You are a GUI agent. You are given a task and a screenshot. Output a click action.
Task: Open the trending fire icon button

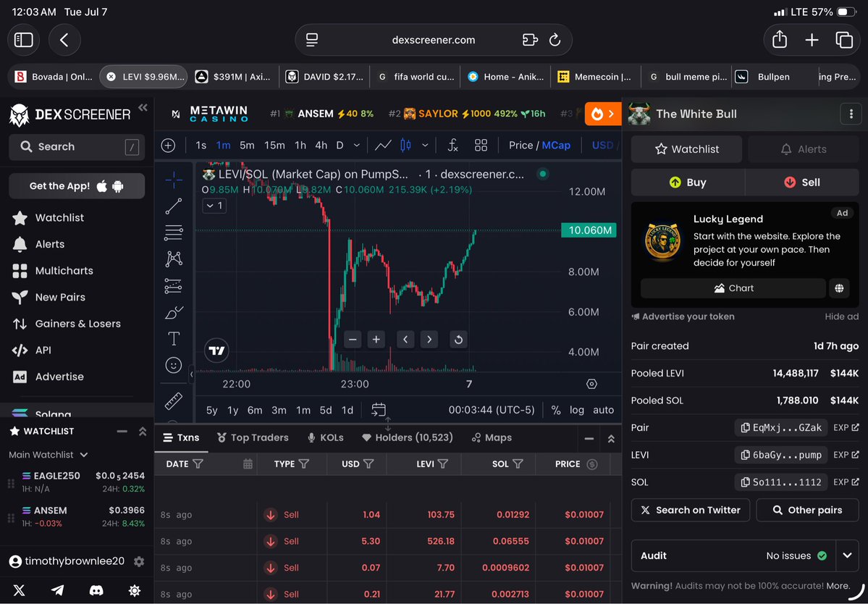pos(603,114)
